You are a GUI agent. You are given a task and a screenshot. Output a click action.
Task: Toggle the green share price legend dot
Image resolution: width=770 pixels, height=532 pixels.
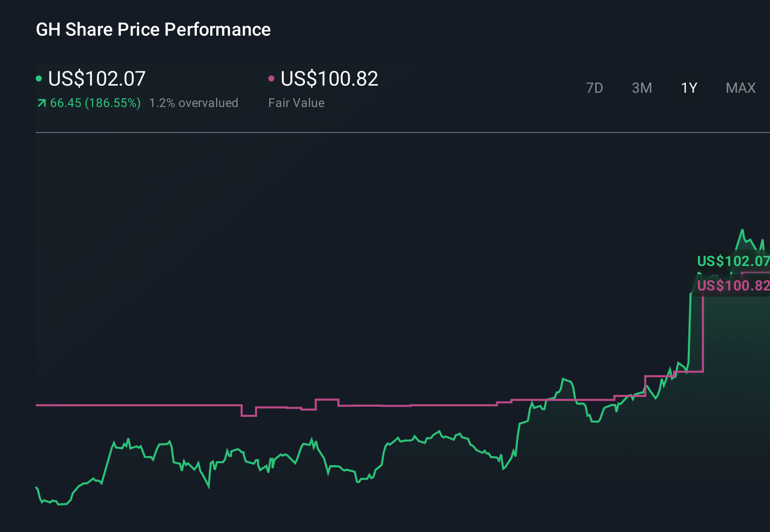click(x=39, y=78)
